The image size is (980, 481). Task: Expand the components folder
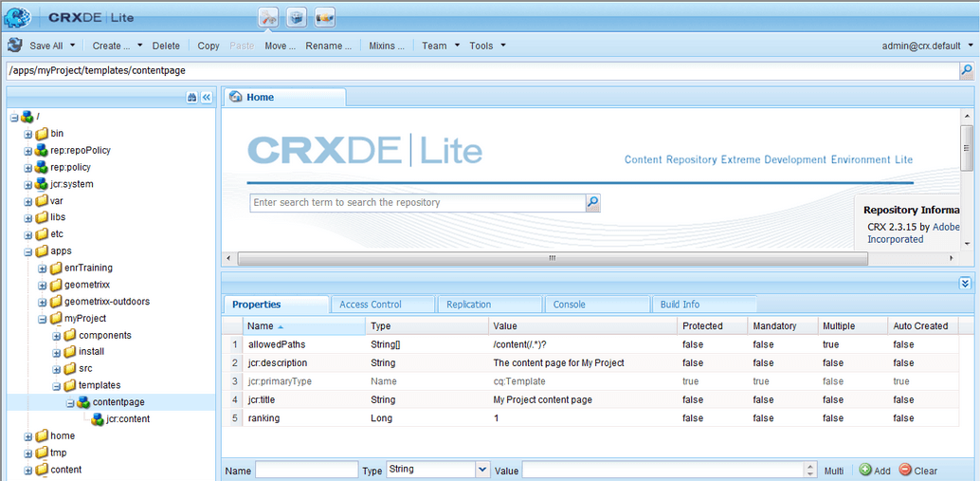[x=56, y=335]
